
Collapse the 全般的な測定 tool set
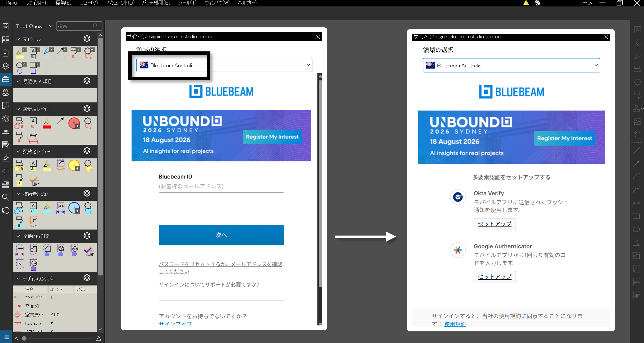click(18, 236)
